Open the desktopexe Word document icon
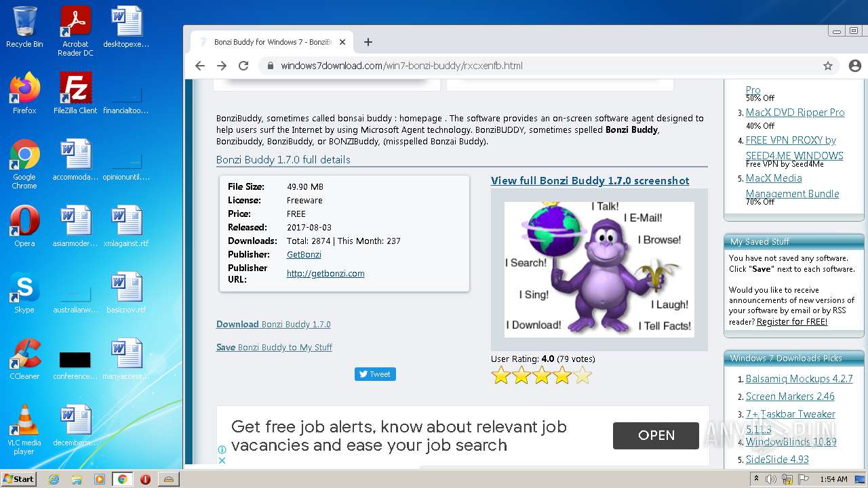 [x=126, y=27]
